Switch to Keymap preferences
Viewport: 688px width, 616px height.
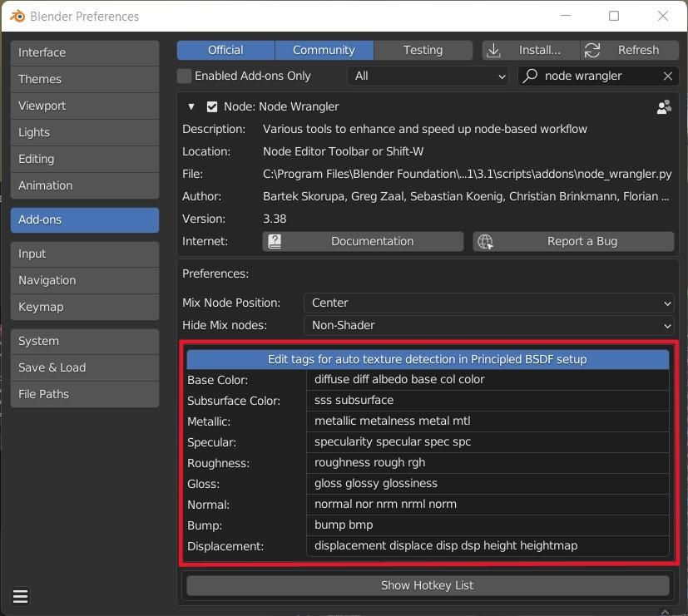[x=85, y=307]
